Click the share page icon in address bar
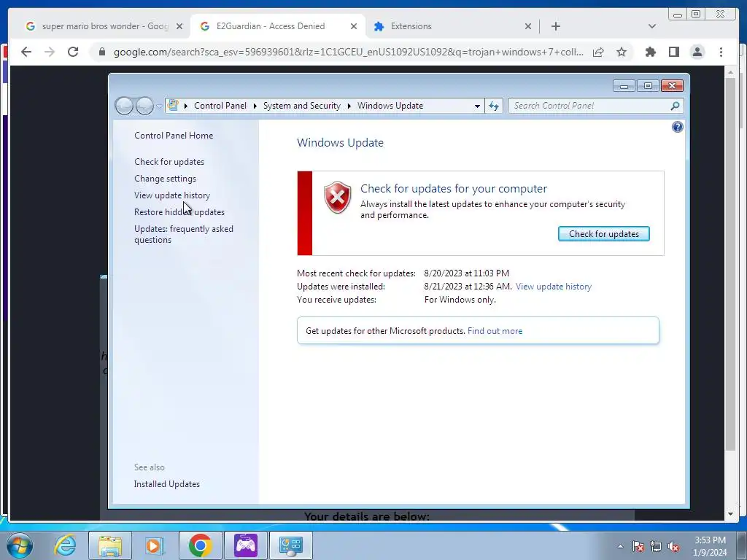The height and width of the screenshot is (560, 747). click(598, 52)
